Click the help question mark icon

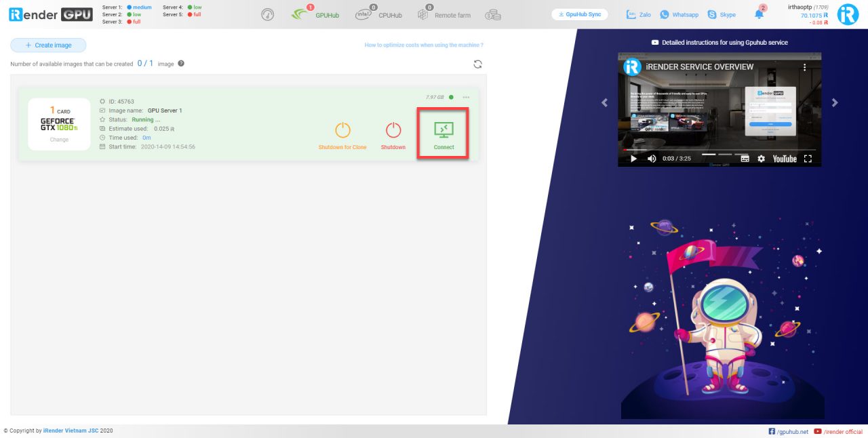tap(181, 64)
